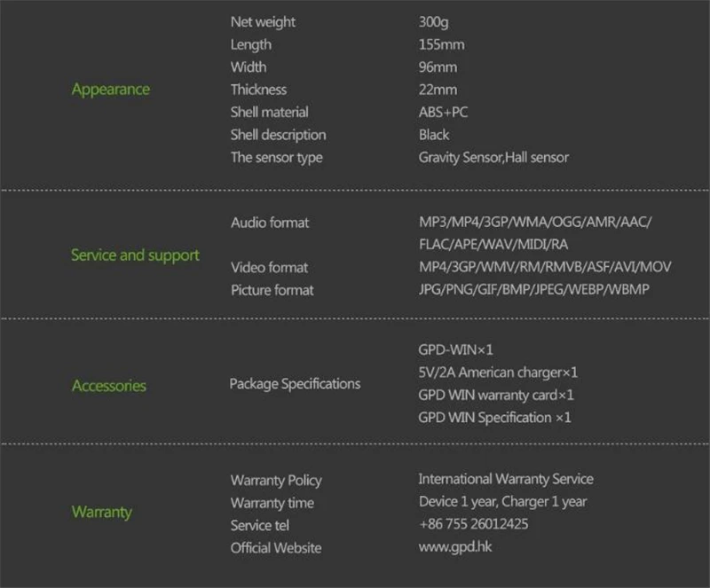This screenshot has width=710, height=588.
Task: Click the Net weight label
Action: 263,21
